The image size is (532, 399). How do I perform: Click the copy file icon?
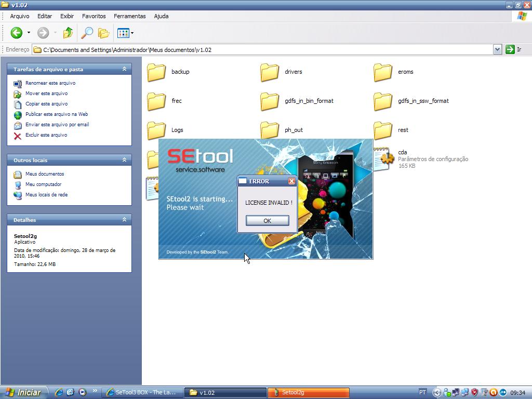point(18,104)
